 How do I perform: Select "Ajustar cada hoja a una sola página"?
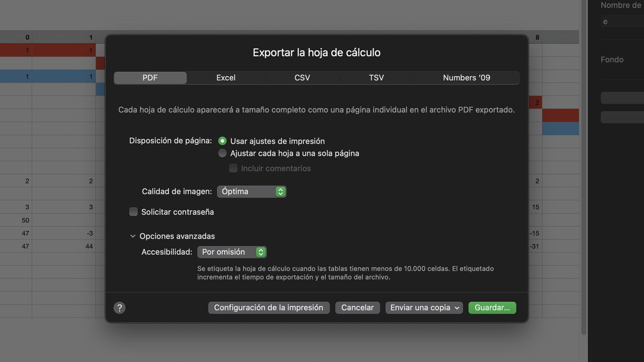[222, 153]
